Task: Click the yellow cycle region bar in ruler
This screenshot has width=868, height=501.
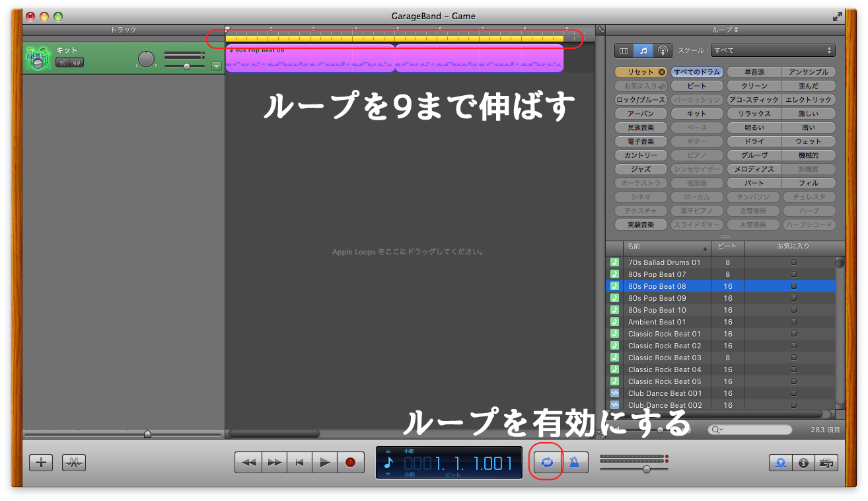Action: 394,39
